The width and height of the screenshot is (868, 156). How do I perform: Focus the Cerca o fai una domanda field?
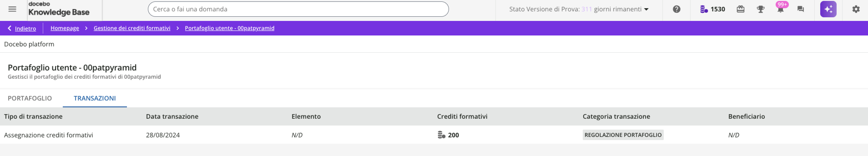pos(298,9)
